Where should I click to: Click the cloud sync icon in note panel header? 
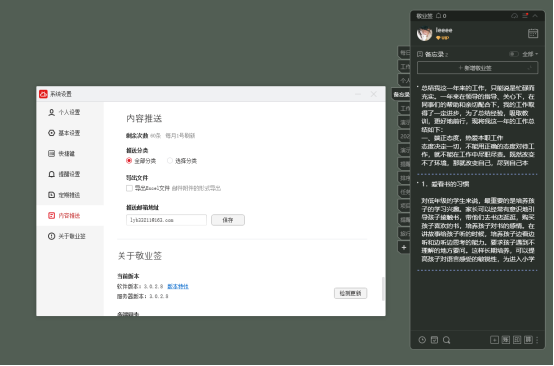(514, 16)
